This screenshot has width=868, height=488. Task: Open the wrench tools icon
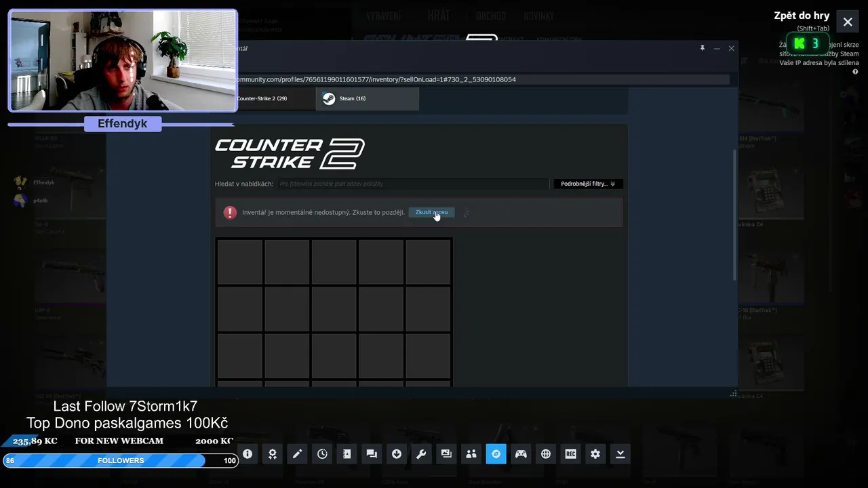pos(421,454)
